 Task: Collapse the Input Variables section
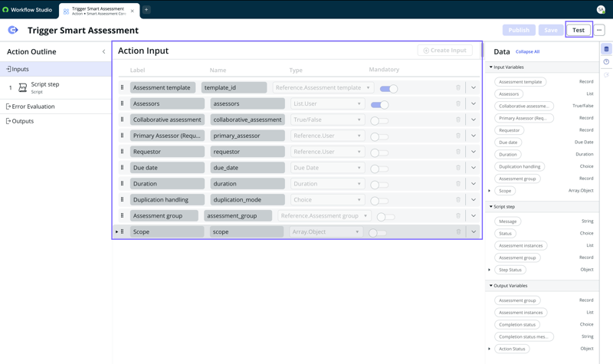coord(491,67)
